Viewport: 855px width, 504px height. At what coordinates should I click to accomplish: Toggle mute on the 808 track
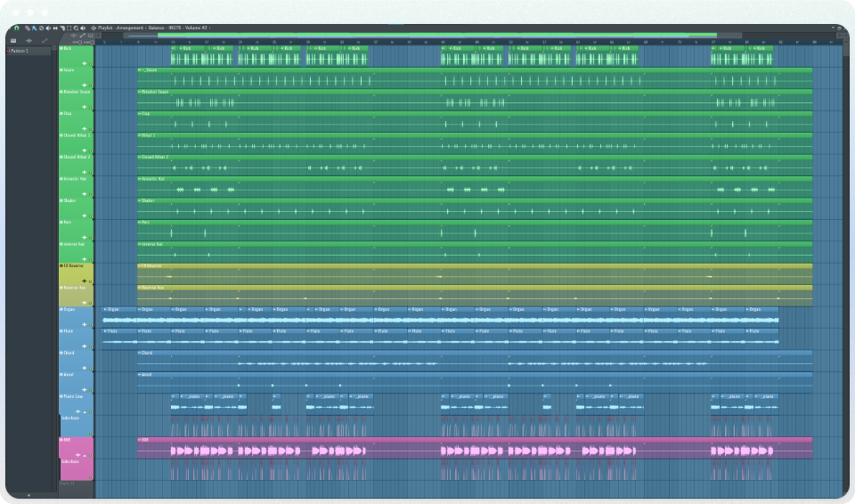(x=61, y=440)
